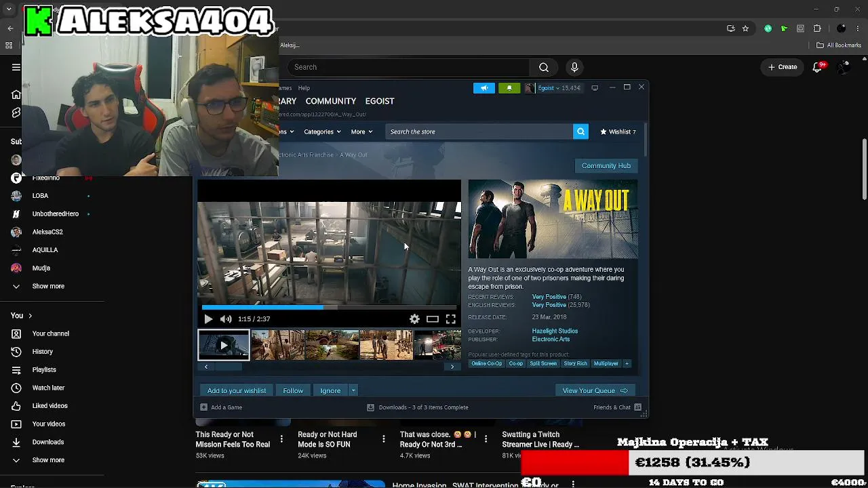
Task: Select the Story Rich tag
Action: tap(575, 364)
